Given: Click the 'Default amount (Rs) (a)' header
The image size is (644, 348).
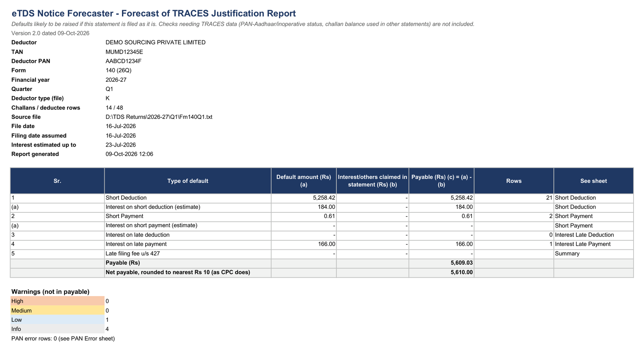Looking at the screenshot, I should 304,181.
